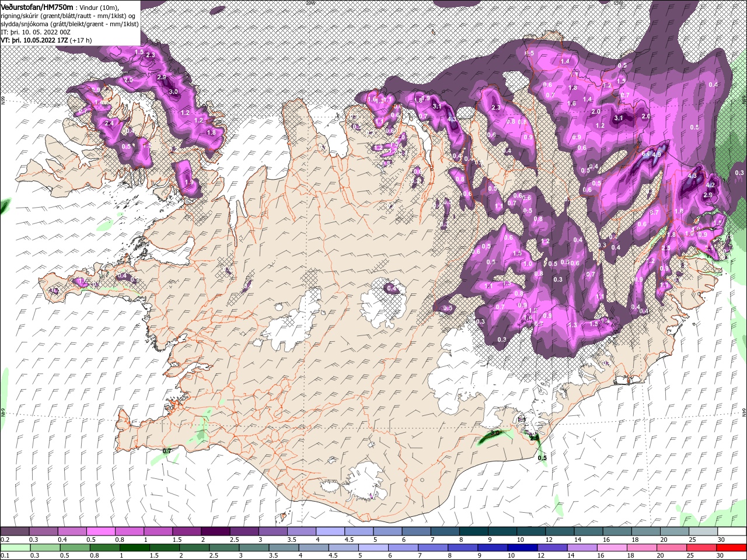This screenshot has height=560, width=747.
Task: Select the bright red 30 mm rain swatch
Action: pos(732,547)
